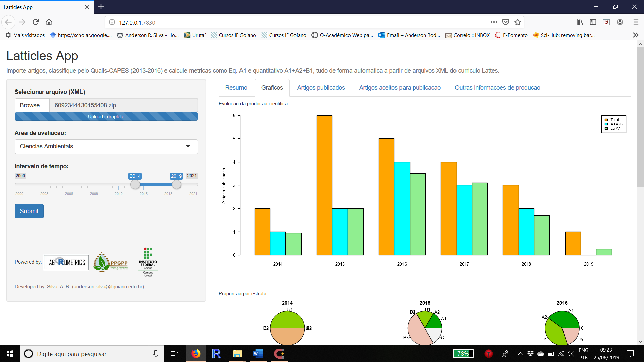Viewport: 644px width, 362px height.
Task: Switch to the Resumo tab
Action: (236, 88)
